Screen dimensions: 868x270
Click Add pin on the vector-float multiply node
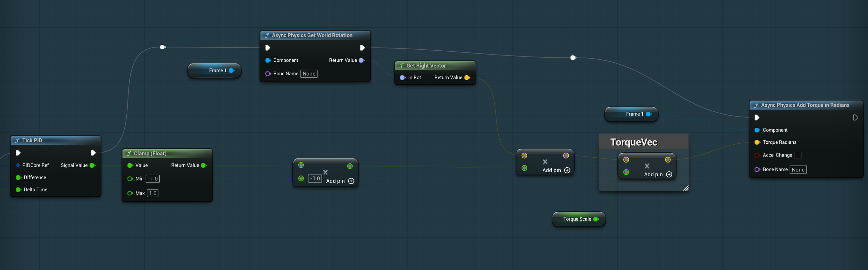pos(556,170)
